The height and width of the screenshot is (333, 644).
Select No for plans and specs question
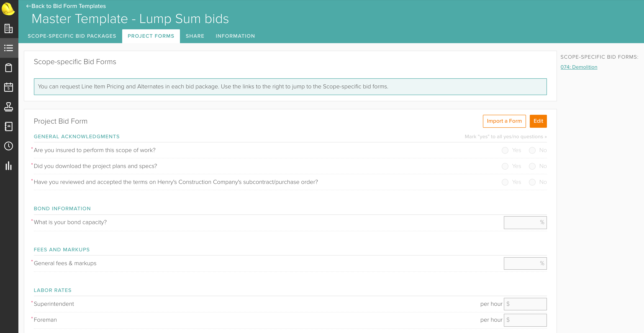pos(532,166)
